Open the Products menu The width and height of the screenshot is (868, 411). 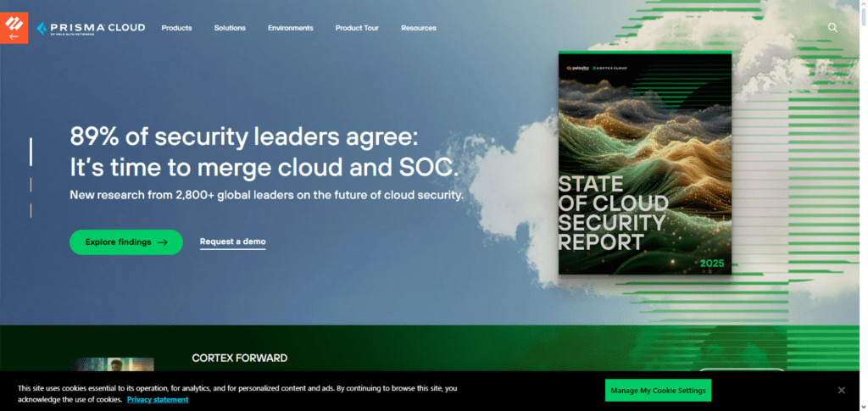pos(176,28)
